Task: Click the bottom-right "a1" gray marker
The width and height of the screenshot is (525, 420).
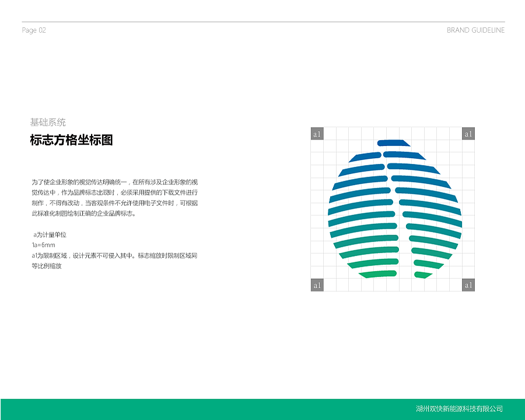Action: tap(468, 285)
